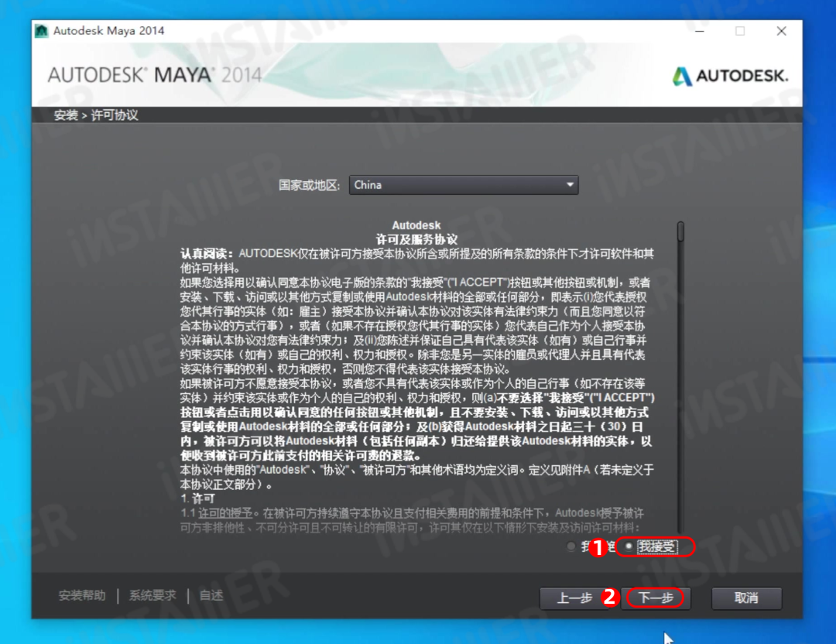Click the 取消 (Cancel) button

tap(746, 598)
